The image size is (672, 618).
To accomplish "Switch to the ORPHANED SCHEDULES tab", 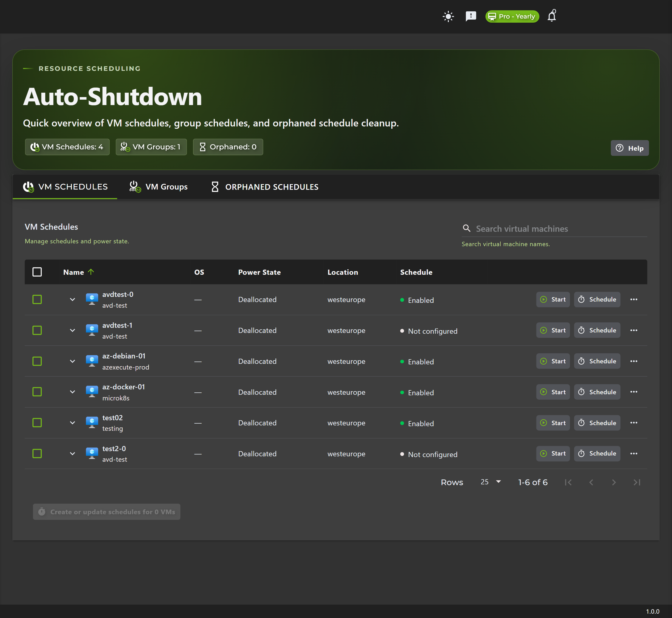I will [265, 187].
